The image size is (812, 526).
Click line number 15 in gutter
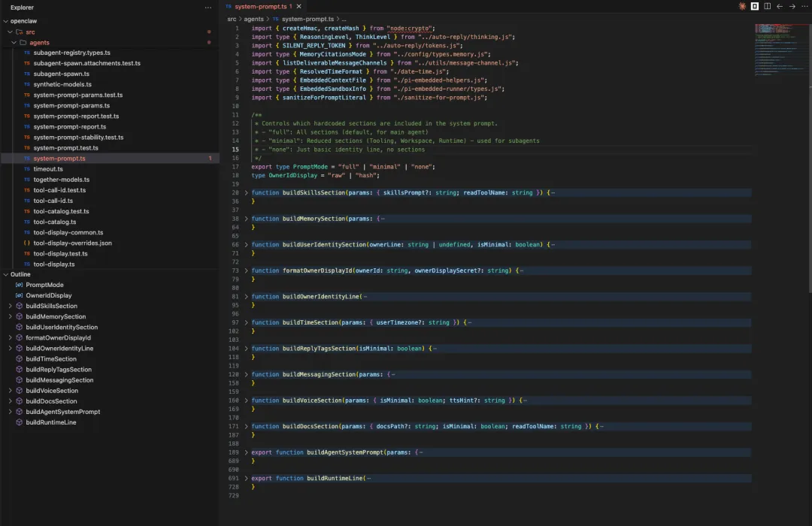pos(235,150)
